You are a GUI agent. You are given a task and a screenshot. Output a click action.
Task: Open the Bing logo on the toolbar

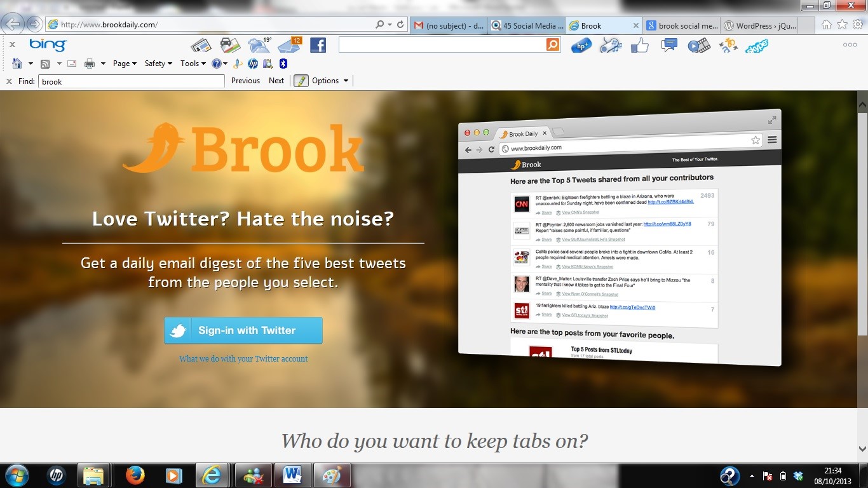pyautogui.click(x=48, y=44)
